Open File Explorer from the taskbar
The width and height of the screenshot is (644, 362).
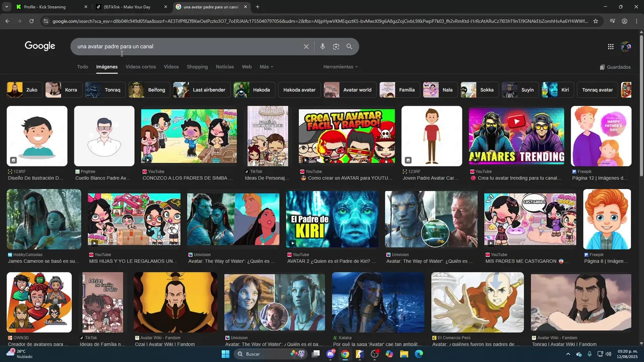click(x=404, y=354)
